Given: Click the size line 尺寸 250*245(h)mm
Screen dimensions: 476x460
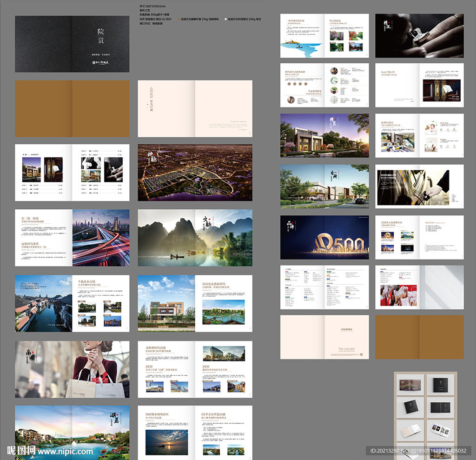Looking at the screenshot, I should (152, 6).
